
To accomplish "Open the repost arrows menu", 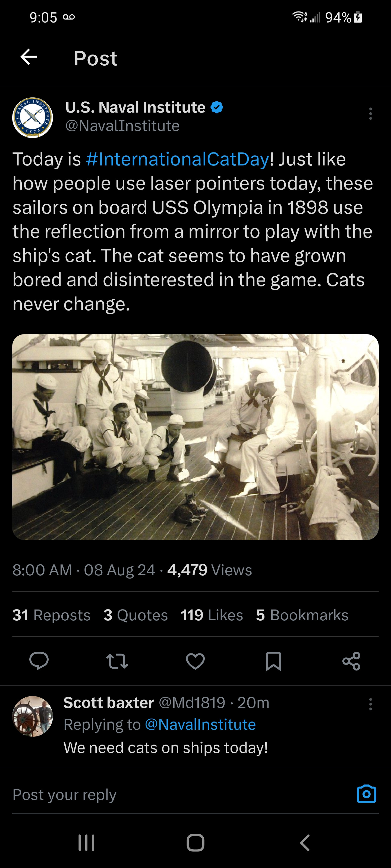I will coord(117,661).
